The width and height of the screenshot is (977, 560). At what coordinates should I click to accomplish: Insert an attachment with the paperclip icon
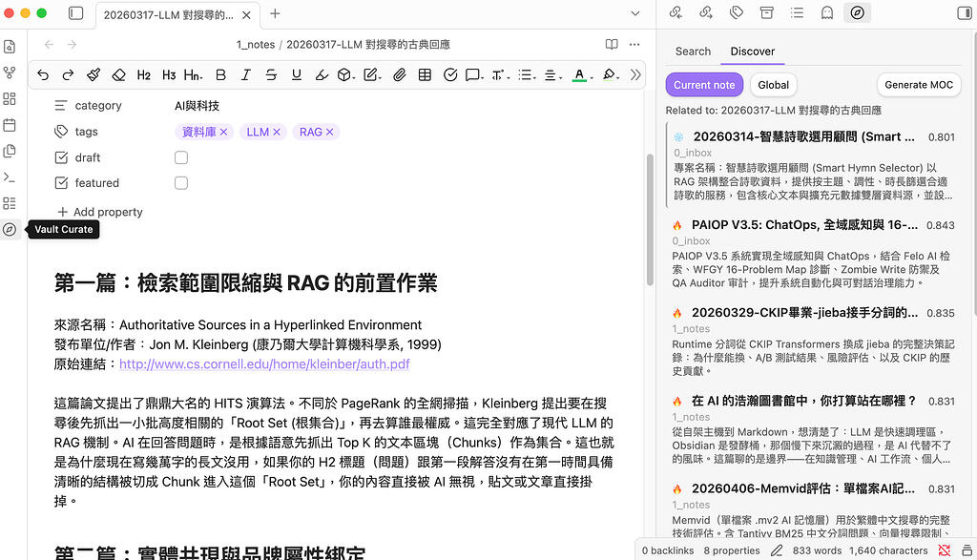400,74
